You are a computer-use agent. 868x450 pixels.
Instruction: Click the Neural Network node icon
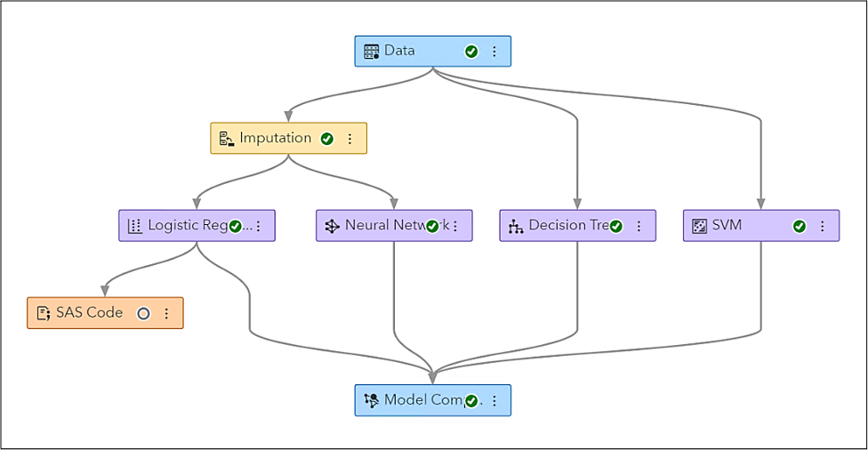pos(333,226)
